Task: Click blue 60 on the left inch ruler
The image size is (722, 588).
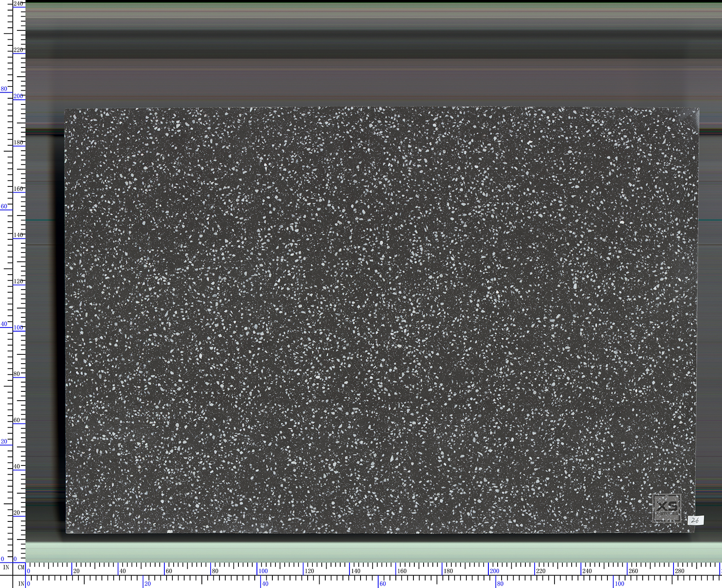Action: click(x=4, y=206)
